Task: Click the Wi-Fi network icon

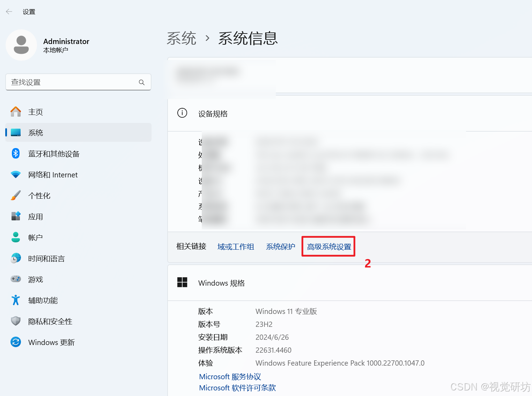Action: pos(16,175)
